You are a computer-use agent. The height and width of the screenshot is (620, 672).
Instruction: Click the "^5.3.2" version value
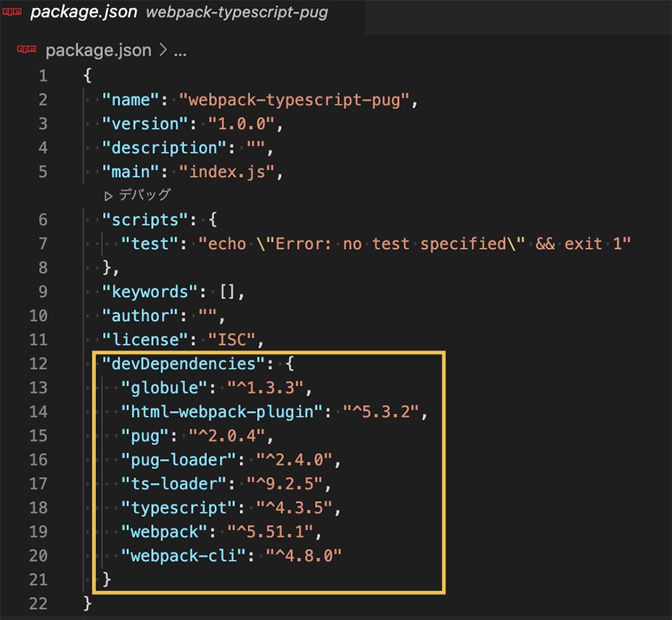(380, 412)
